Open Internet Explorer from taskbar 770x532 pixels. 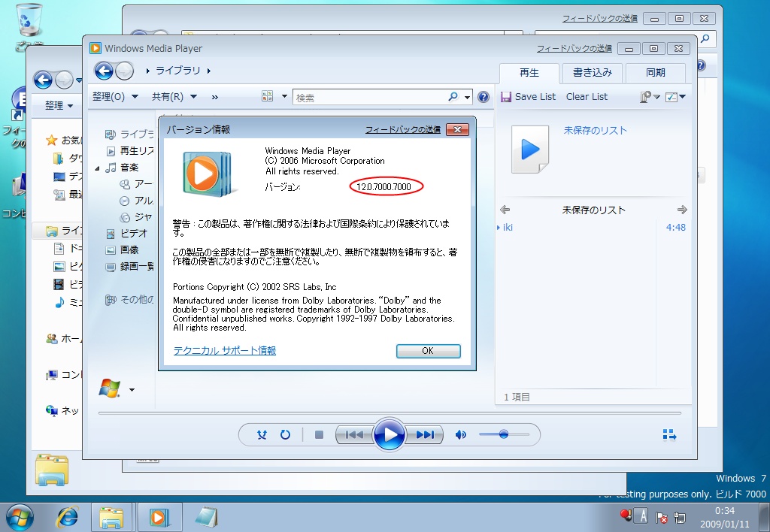pyautogui.click(x=68, y=517)
